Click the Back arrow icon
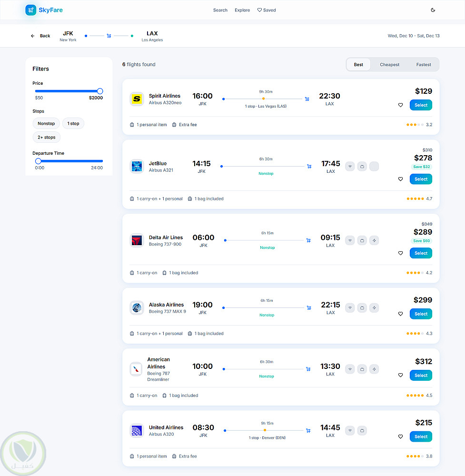Viewport: 465px width, 476px height. click(x=32, y=36)
